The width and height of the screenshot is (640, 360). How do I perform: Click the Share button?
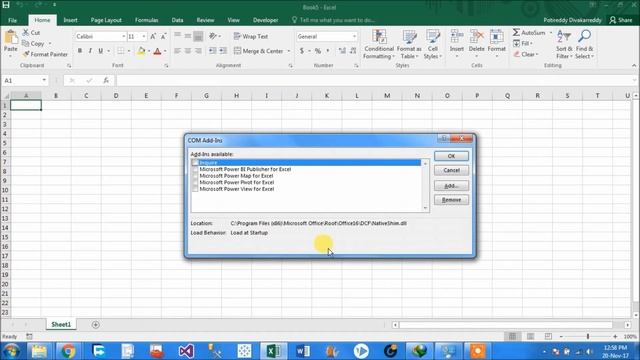[x=620, y=20]
